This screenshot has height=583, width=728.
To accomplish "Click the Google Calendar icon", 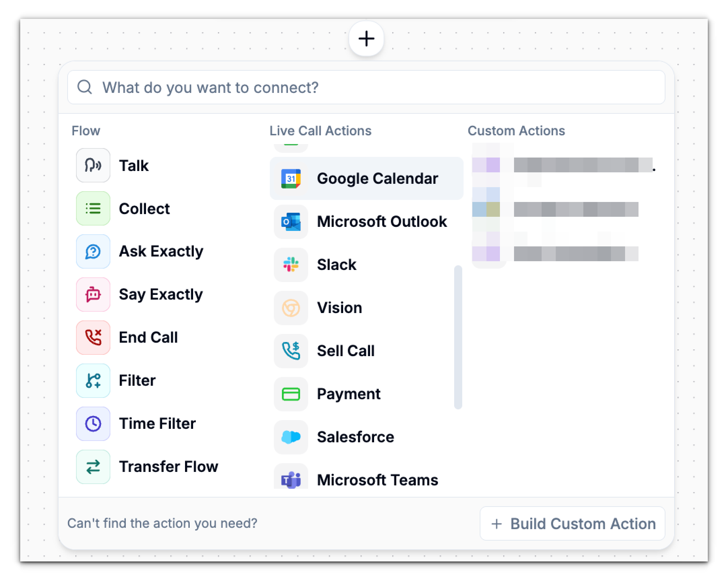I will [x=291, y=178].
